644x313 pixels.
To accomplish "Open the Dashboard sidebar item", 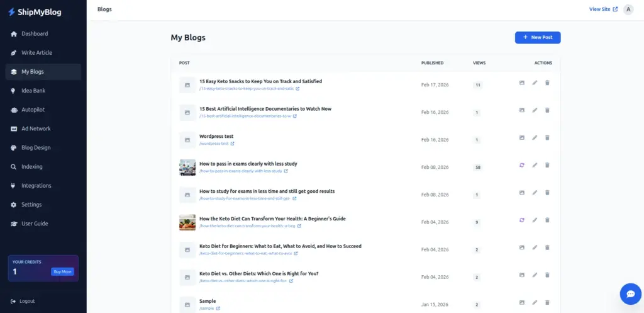I will (x=43, y=34).
